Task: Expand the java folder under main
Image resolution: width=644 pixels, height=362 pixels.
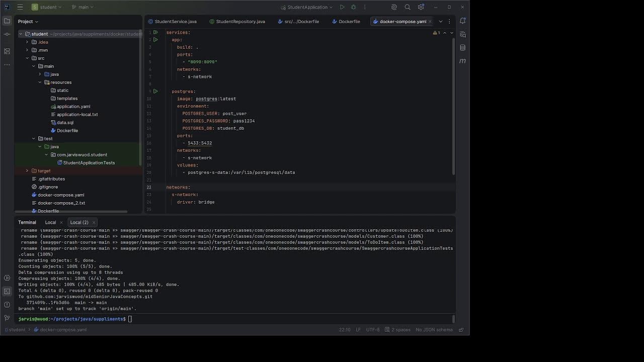Action: tap(40, 74)
